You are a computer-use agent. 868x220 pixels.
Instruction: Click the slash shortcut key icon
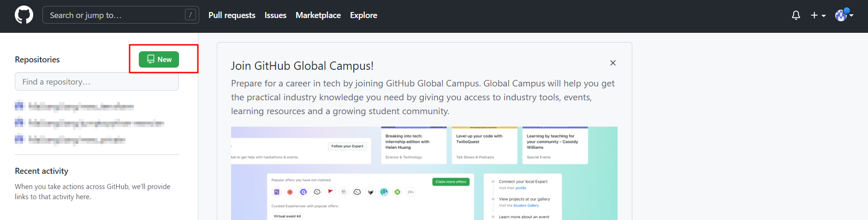click(x=190, y=15)
